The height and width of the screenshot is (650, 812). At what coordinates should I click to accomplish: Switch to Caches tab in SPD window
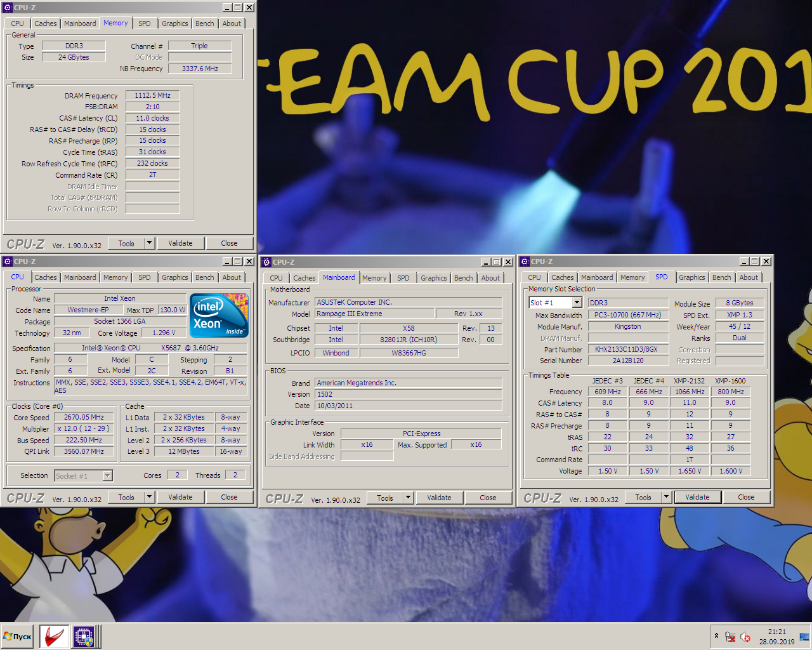click(x=563, y=277)
